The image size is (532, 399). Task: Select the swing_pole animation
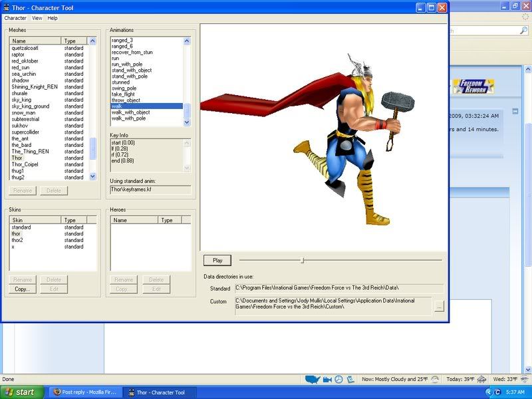124,88
